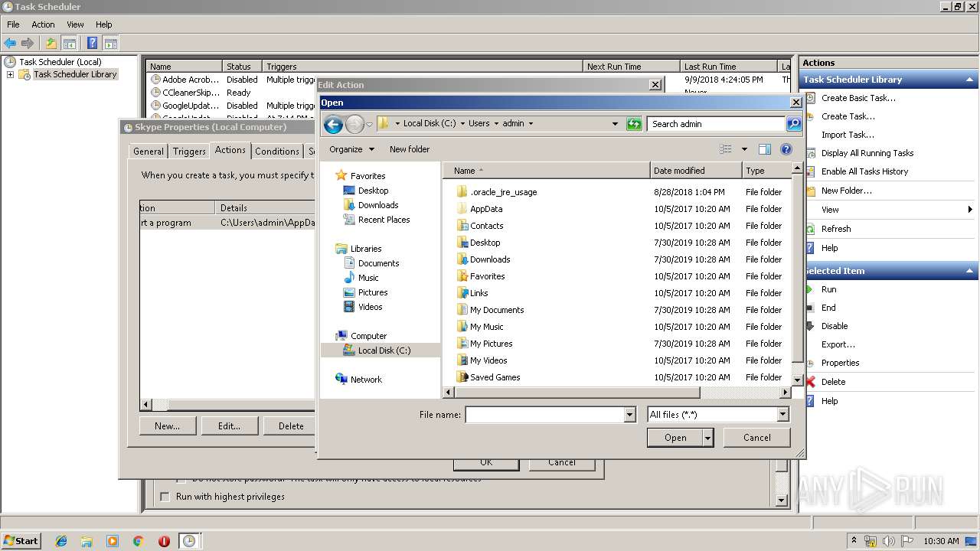The width and height of the screenshot is (980, 551).
Task: Click Disable in Selected Item pane
Action: tap(835, 326)
